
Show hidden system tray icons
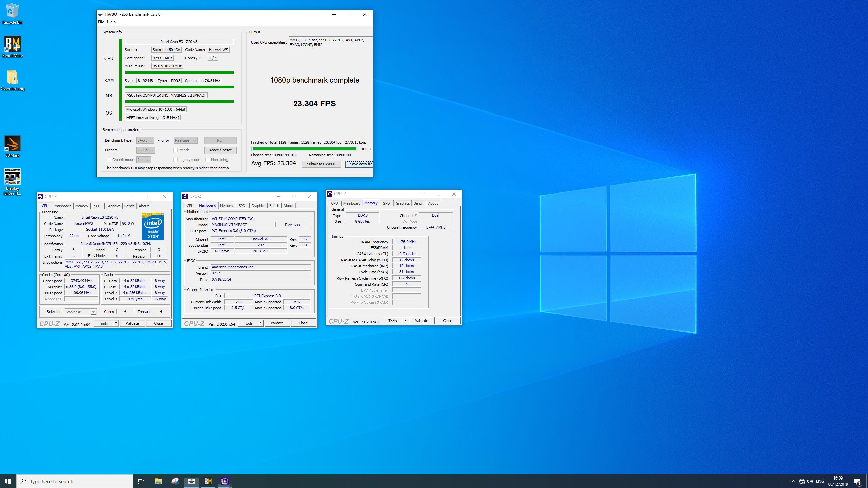(793, 481)
